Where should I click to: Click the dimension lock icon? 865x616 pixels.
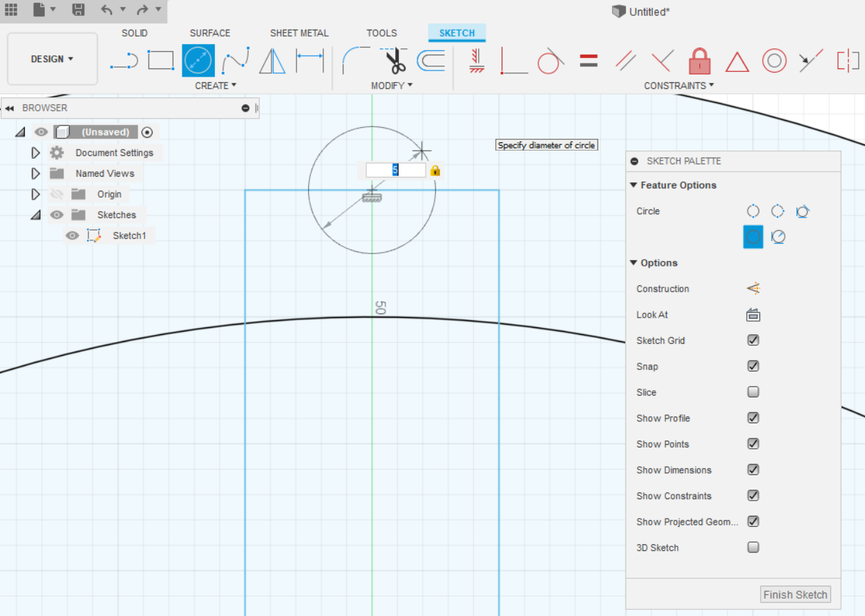tap(435, 170)
